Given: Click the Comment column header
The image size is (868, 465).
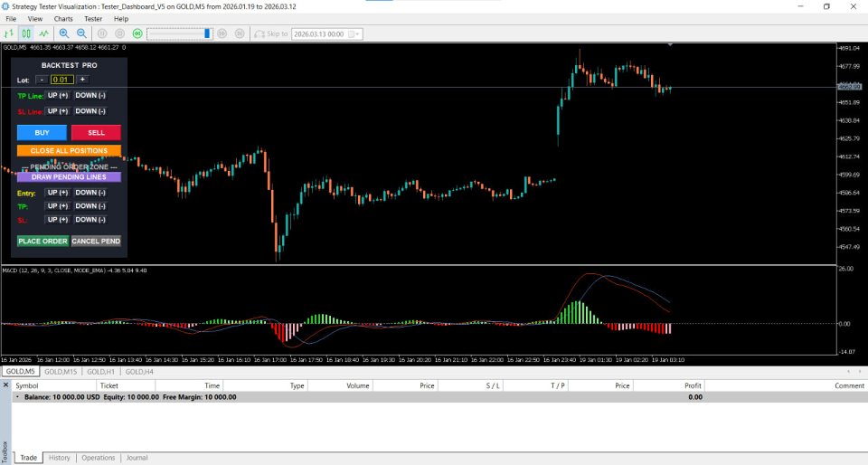Looking at the screenshot, I should pyautogui.click(x=786, y=385).
